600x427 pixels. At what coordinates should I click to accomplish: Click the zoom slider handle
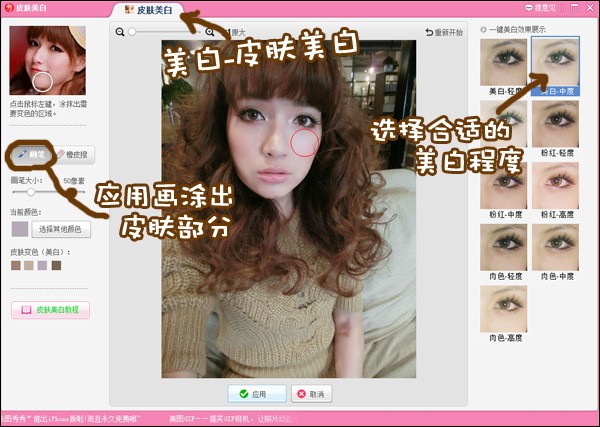(x=132, y=32)
